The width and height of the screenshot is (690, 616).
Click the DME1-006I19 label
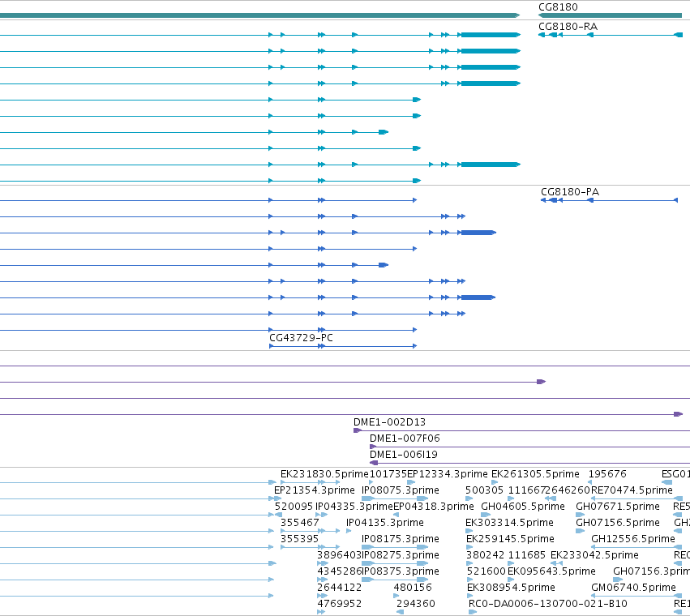pos(404,455)
